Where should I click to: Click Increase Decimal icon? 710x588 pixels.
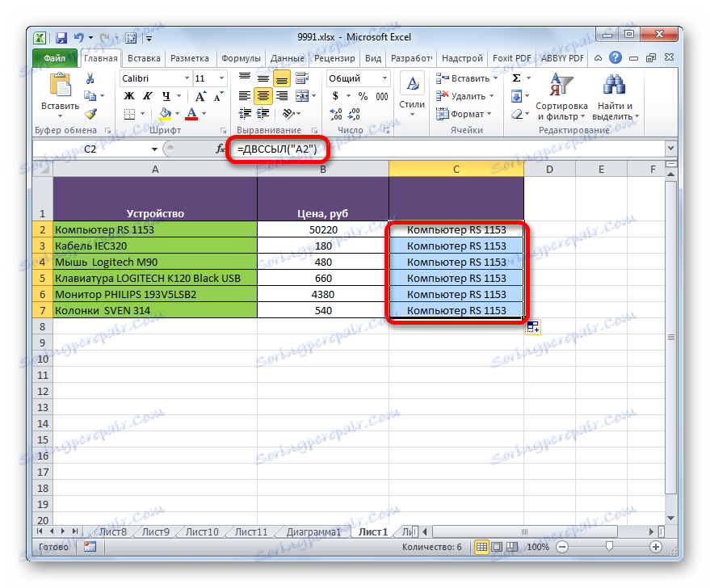tap(335, 114)
